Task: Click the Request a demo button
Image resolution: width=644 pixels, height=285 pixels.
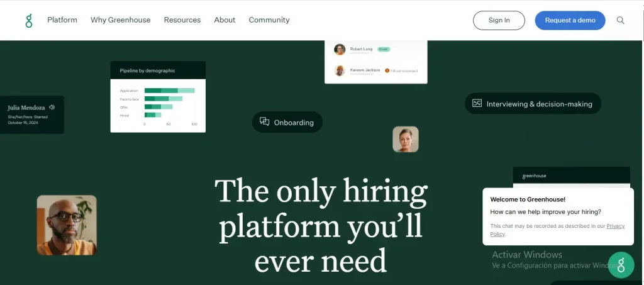Action: pos(570,20)
